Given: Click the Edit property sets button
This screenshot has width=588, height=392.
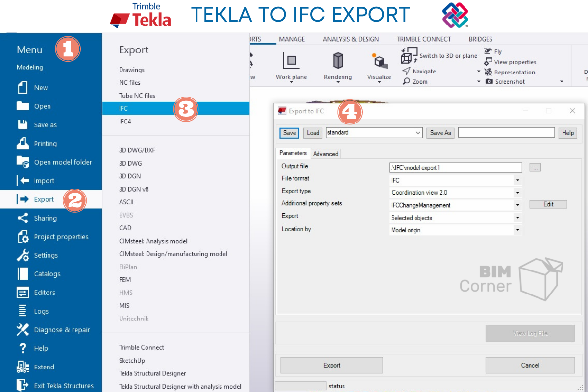Looking at the screenshot, I should (548, 204).
